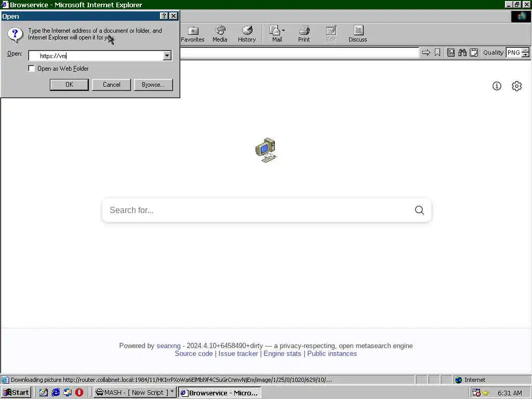The image size is (532, 399).
Task: Enable the Open as Web Folder checkbox
Action: click(32, 69)
